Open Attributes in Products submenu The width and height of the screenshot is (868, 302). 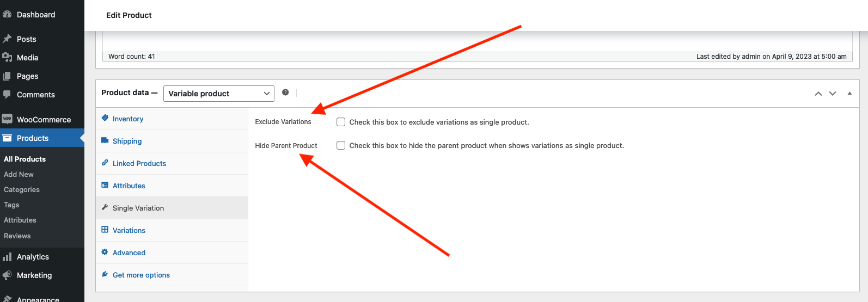click(20, 220)
